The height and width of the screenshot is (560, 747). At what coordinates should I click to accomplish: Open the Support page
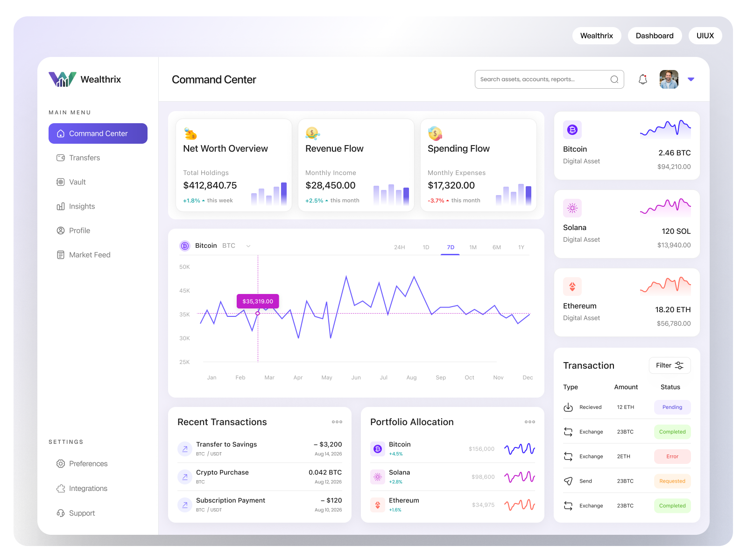tap(82, 513)
